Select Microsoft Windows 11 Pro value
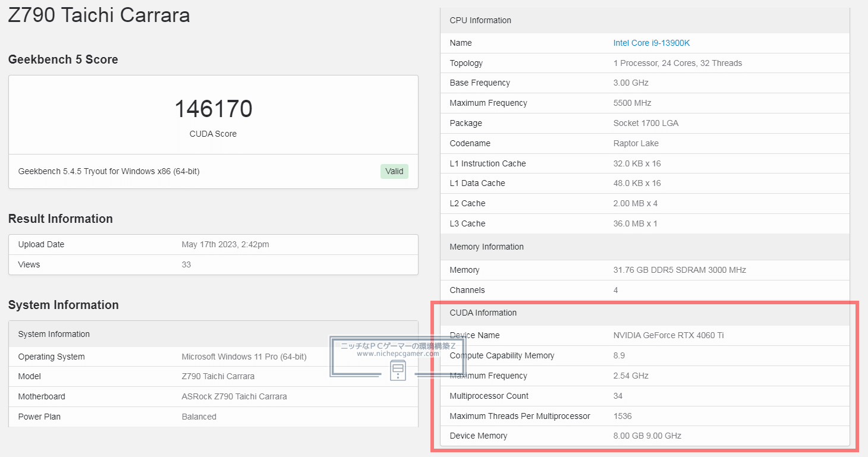 click(x=244, y=357)
